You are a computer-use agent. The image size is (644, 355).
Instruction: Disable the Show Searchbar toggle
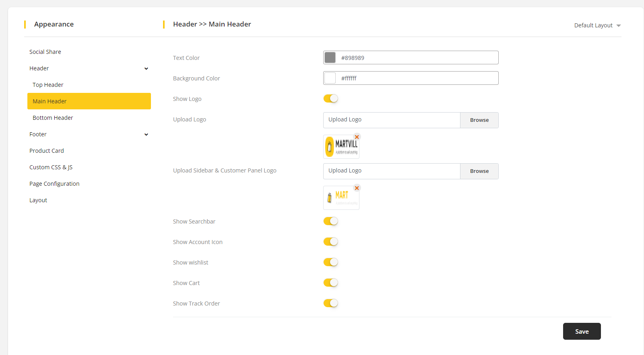(330, 221)
